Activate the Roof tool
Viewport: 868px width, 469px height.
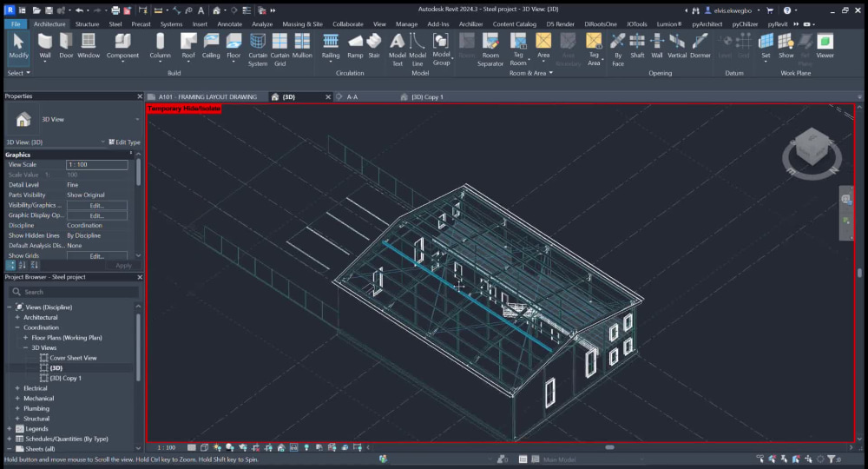[x=188, y=45]
